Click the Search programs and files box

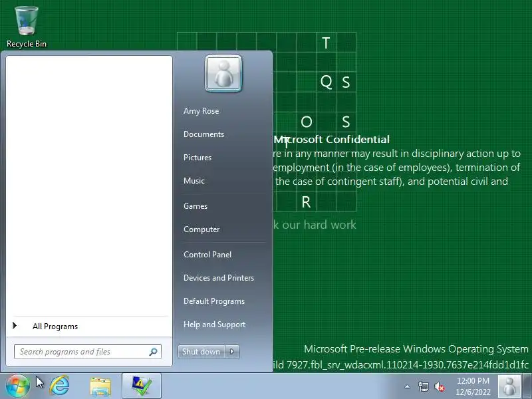pos(88,352)
